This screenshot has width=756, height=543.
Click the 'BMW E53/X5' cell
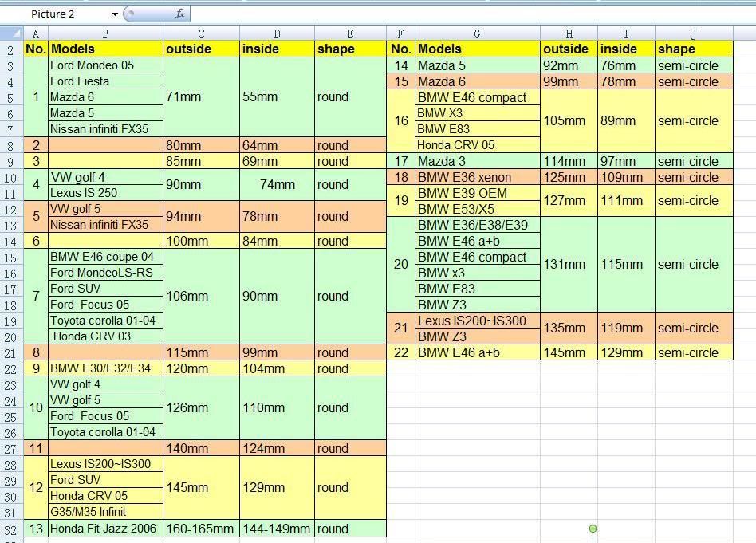(478, 209)
